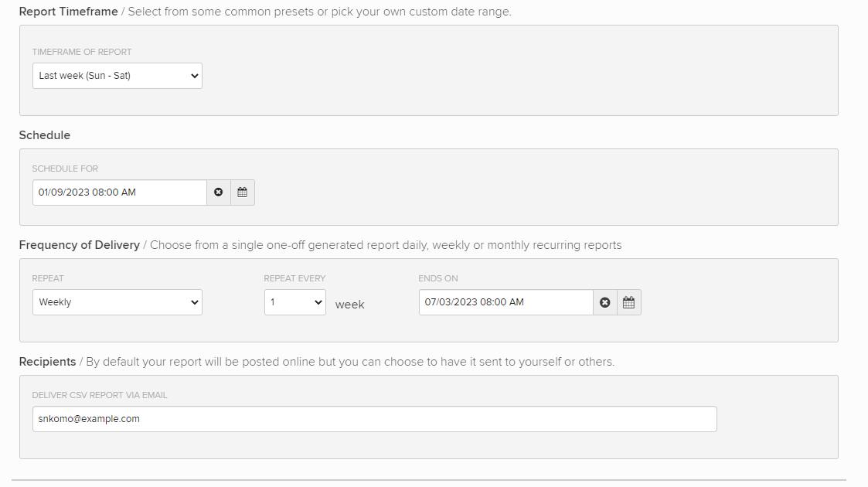The height and width of the screenshot is (487, 868).
Task: Expand the Repeat Every number dropdown
Action: pos(294,301)
